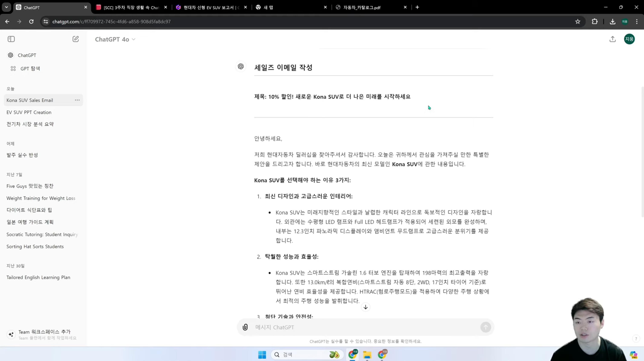Open Weight Training for Weight Loss chat

[x=41, y=198]
